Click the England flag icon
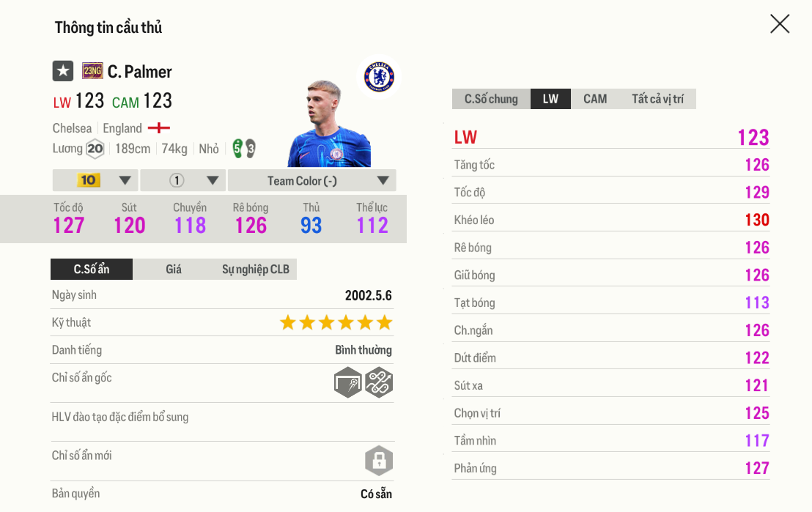Image resolution: width=812 pixels, height=512 pixels. click(x=158, y=128)
